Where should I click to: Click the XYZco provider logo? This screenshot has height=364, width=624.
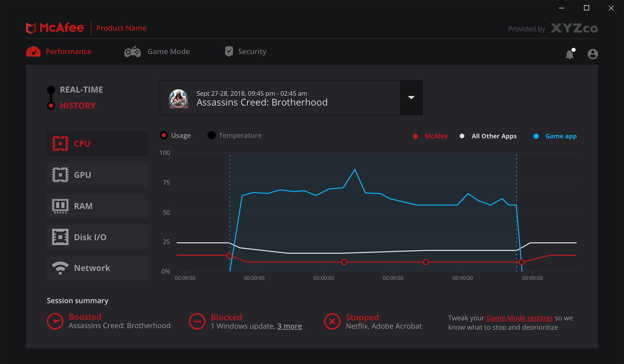pyautogui.click(x=574, y=29)
